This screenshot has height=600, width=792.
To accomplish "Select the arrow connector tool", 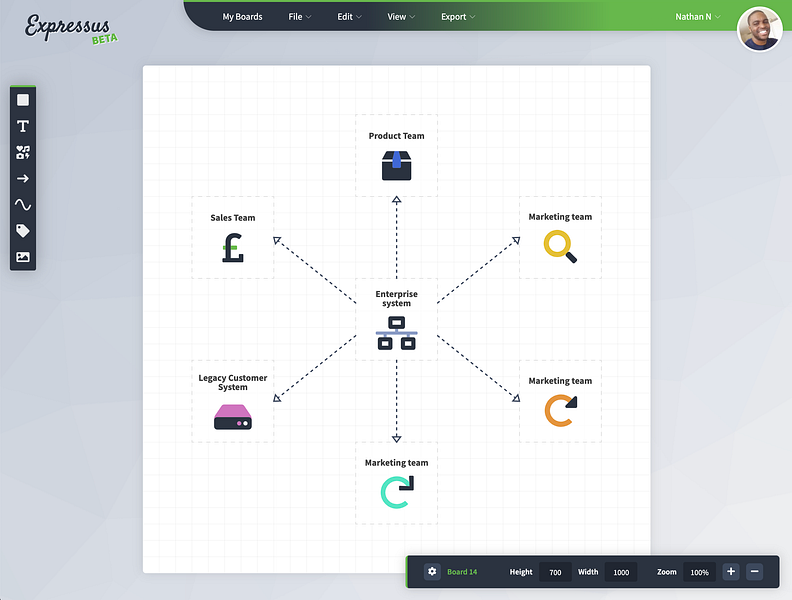I will (23, 179).
